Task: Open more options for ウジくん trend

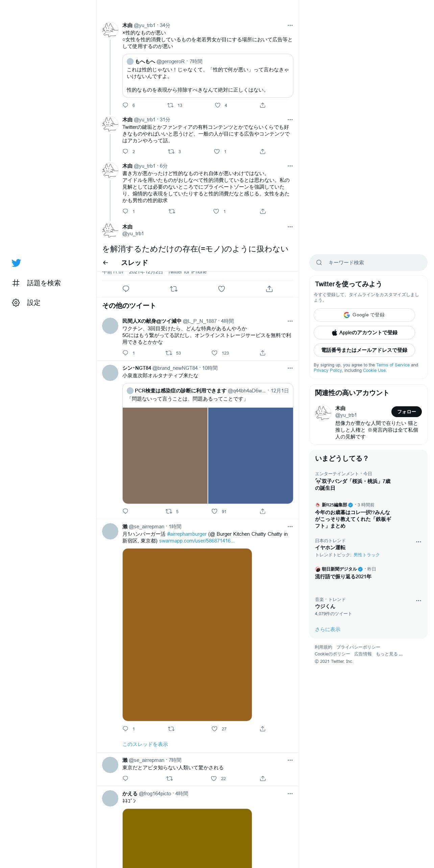Action: click(418, 601)
